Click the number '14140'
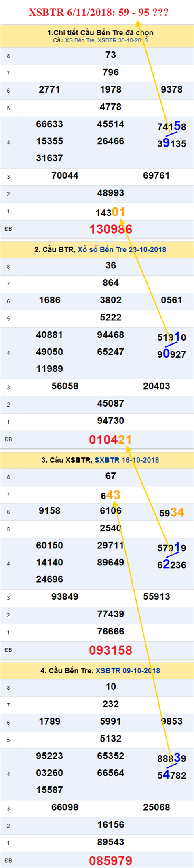This screenshot has height=868, width=194. click(x=49, y=563)
